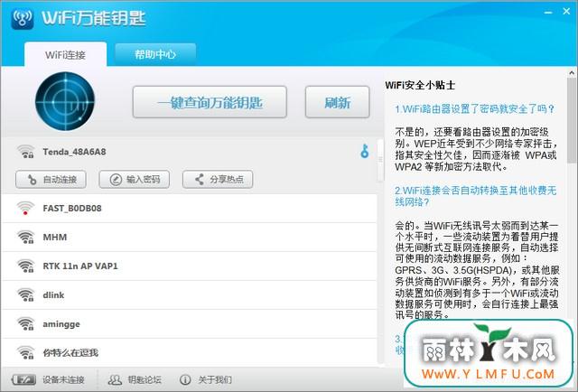The width and height of the screenshot is (578, 392).
Task: Click the info icon beside 关于我们
Action: [185, 379]
